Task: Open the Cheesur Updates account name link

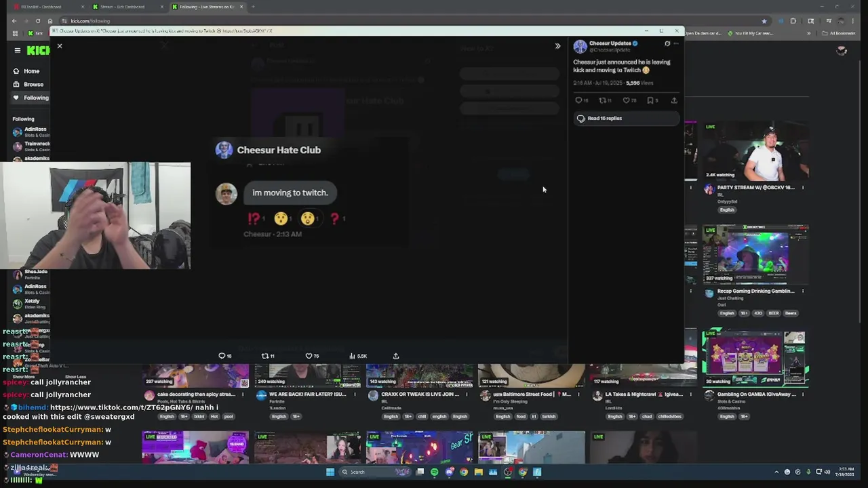Action: coord(610,43)
